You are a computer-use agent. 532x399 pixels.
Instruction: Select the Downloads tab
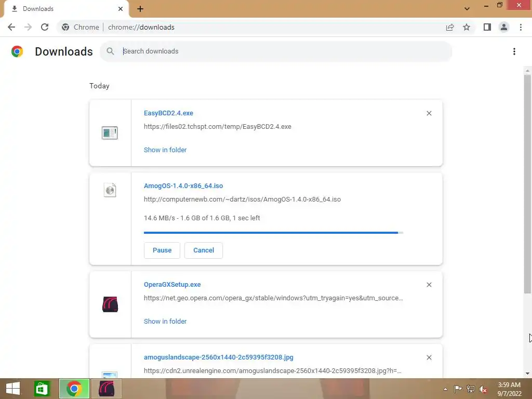[x=66, y=9]
